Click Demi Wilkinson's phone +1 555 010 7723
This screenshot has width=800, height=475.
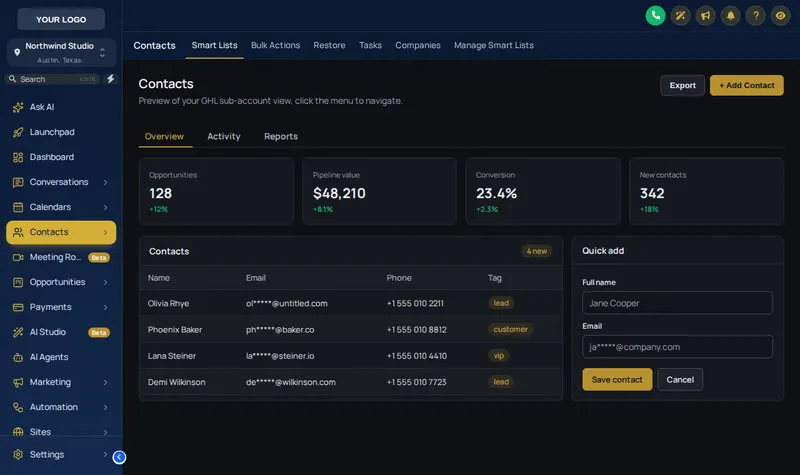pyautogui.click(x=416, y=382)
